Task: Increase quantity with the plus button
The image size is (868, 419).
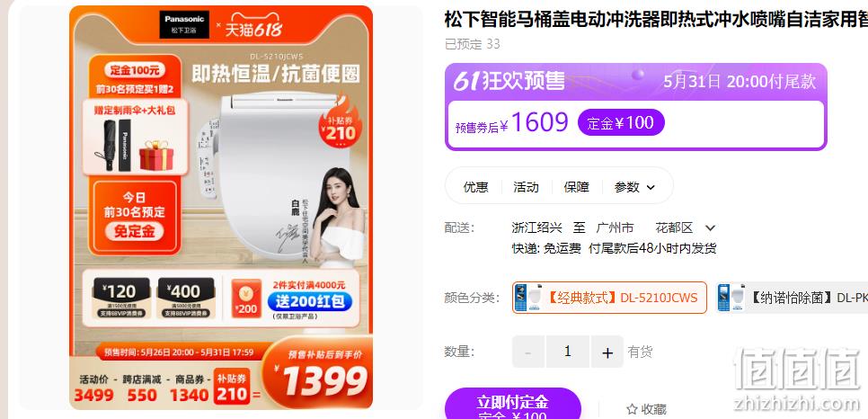Action: [x=607, y=352]
